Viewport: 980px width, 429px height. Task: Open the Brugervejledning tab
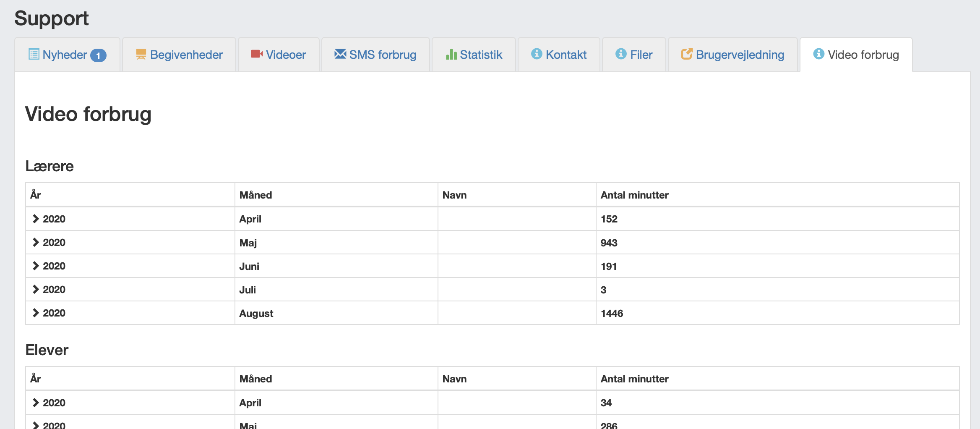click(732, 55)
